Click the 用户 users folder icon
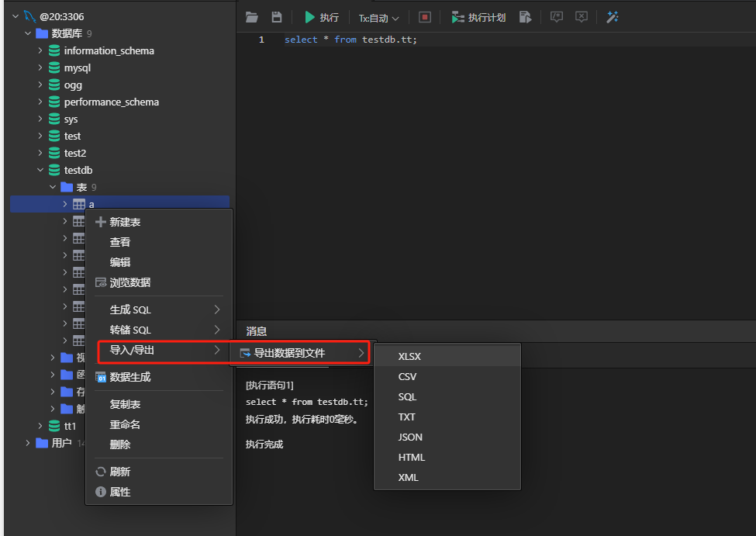The height and width of the screenshot is (536, 756). (x=42, y=443)
